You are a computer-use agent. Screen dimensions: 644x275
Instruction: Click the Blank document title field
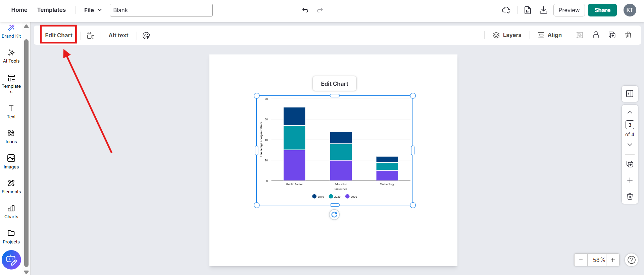[x=161, y=10]
